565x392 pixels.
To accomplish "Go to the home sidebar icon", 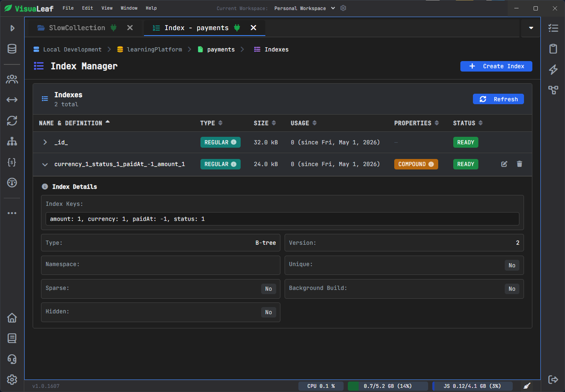I will 12,318.
